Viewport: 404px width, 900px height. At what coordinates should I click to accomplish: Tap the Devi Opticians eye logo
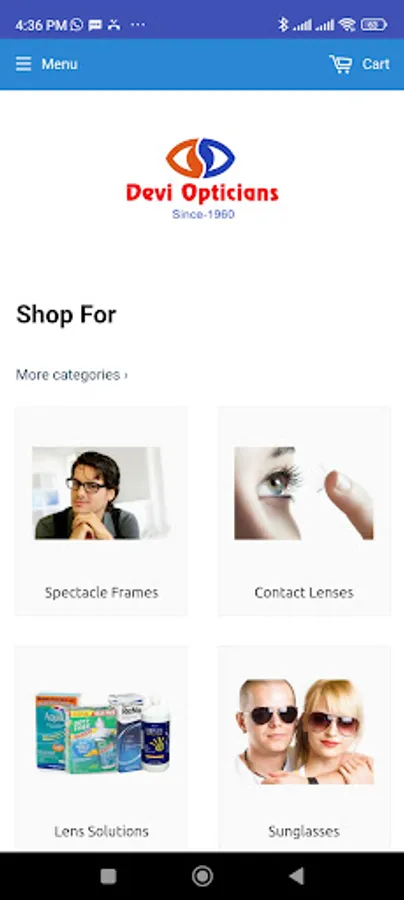click(201, 158)
